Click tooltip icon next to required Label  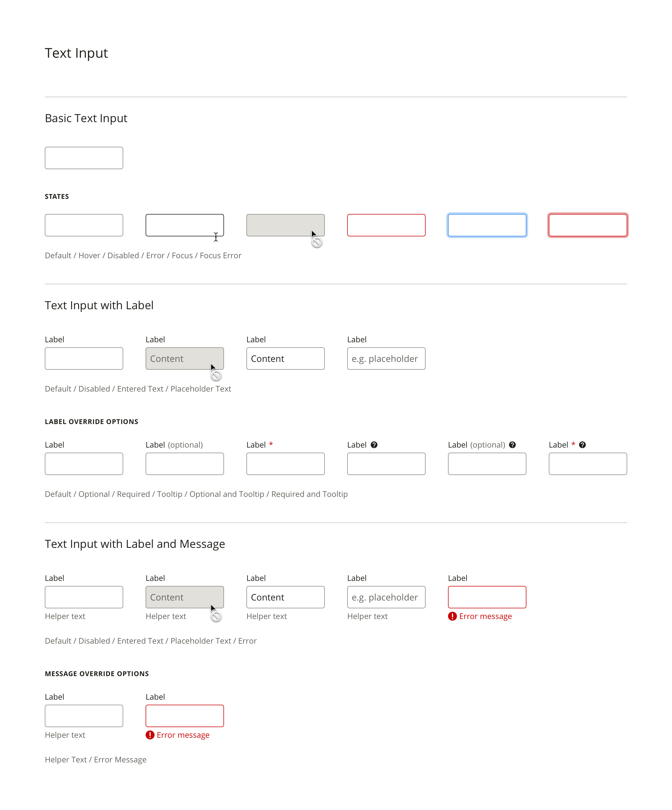click(x=582, y=445)
